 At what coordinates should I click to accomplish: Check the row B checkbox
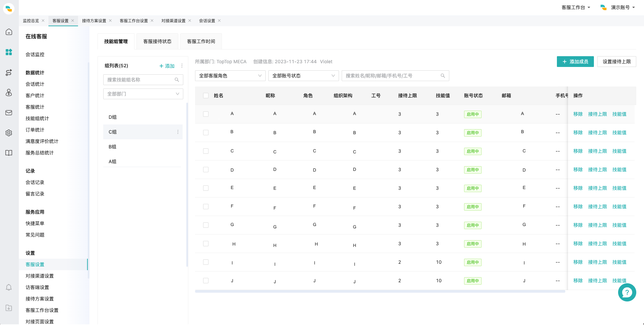tap(206, 133)
